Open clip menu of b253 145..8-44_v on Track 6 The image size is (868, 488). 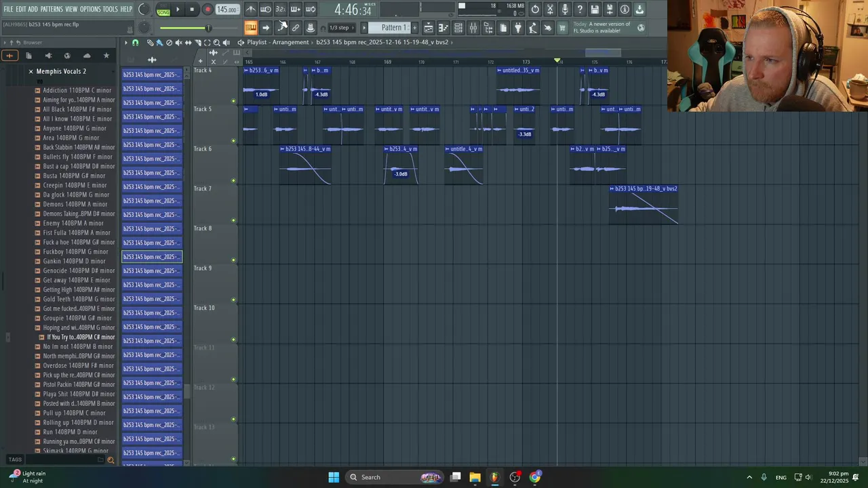[x=283, y=149]
